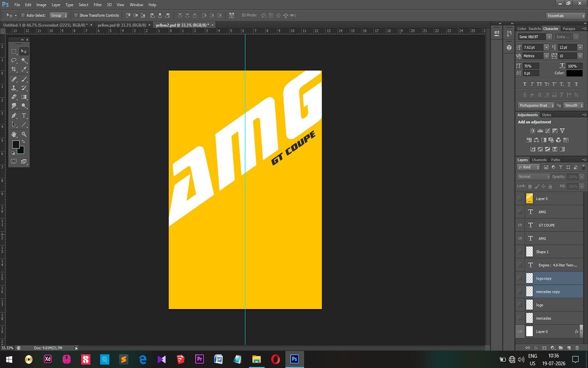
Task: Open the Sonic XBd BT font dropdown
Action: click(535, 37)
